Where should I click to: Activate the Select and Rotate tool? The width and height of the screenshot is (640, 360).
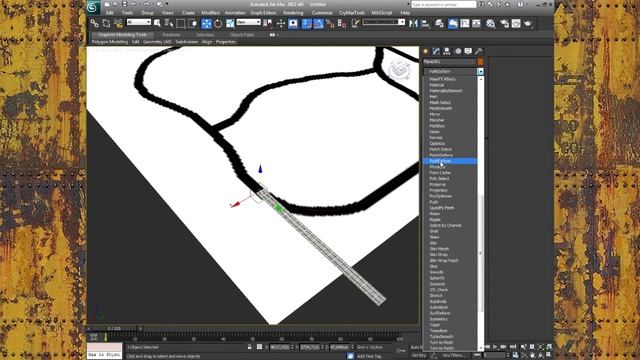click(x=218, y=24)
